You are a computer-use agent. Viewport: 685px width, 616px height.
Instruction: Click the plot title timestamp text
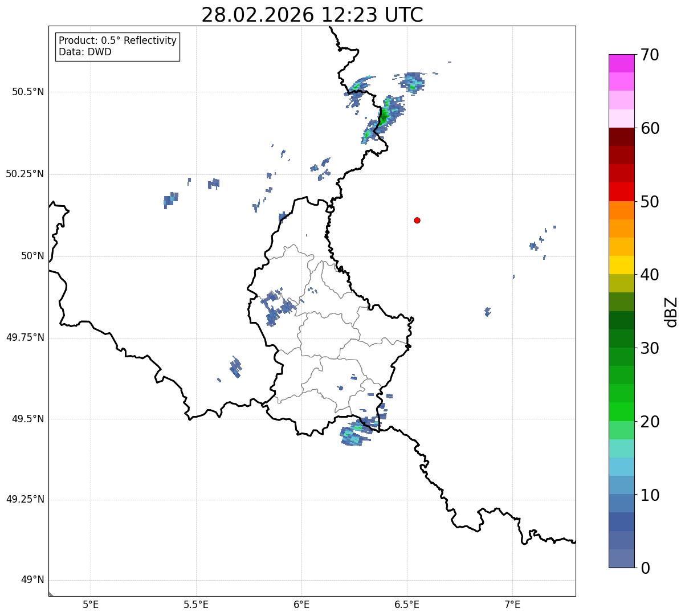pyautogui.click(x=312, y=15)
